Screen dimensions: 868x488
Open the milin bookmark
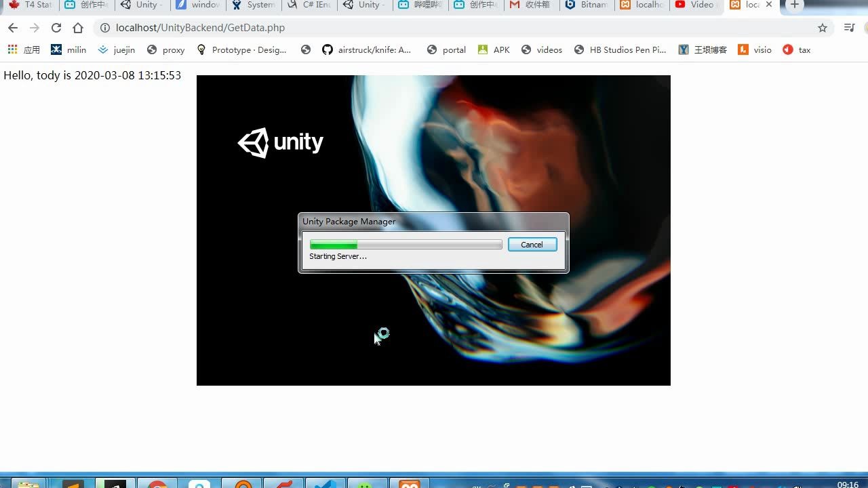69,49
